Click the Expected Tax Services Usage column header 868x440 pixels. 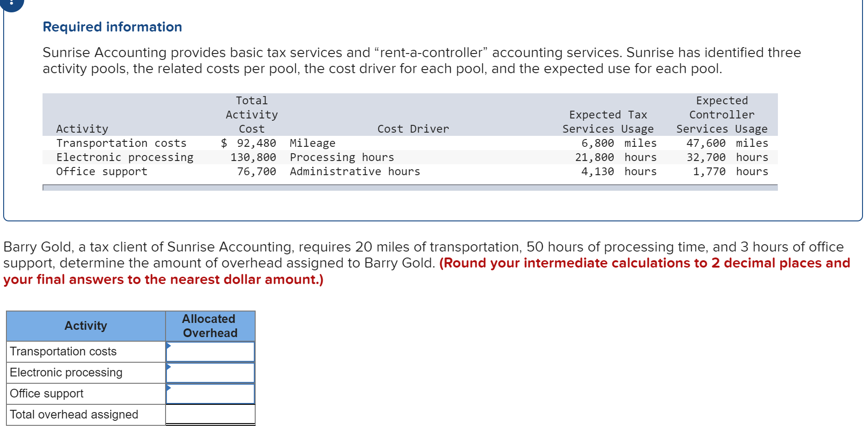[608, 121]
